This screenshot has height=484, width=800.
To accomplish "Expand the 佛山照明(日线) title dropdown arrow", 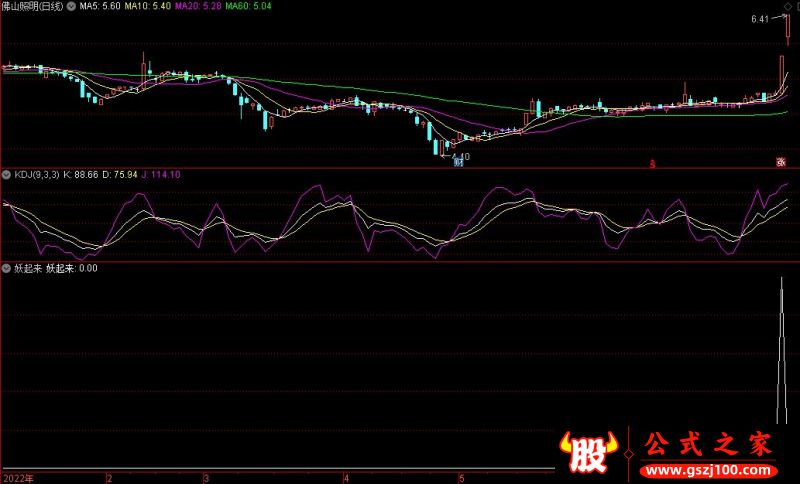I will 71,6.
